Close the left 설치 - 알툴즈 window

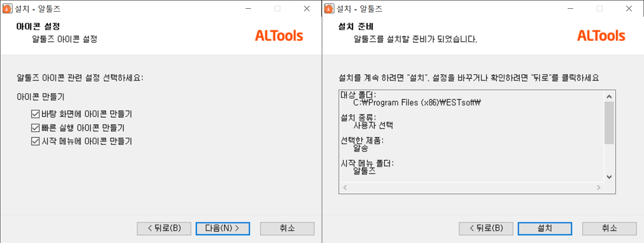[x=307, y=9]
